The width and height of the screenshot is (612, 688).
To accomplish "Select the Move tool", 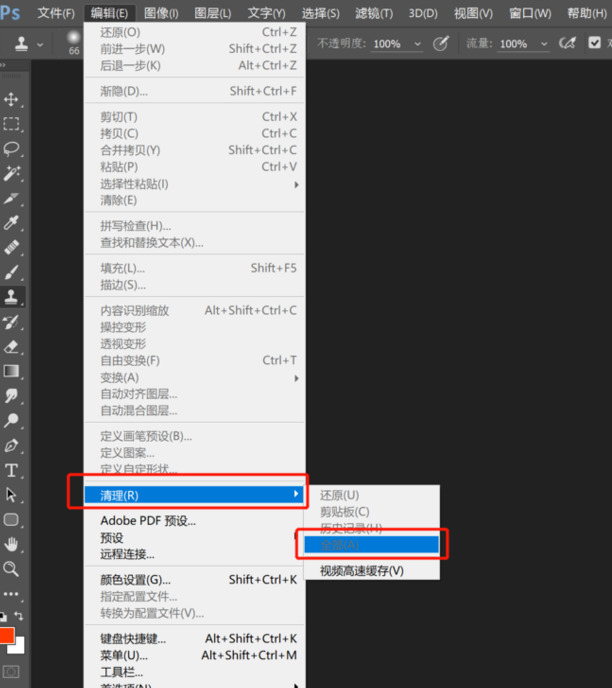I will click(x=11, y=99).
